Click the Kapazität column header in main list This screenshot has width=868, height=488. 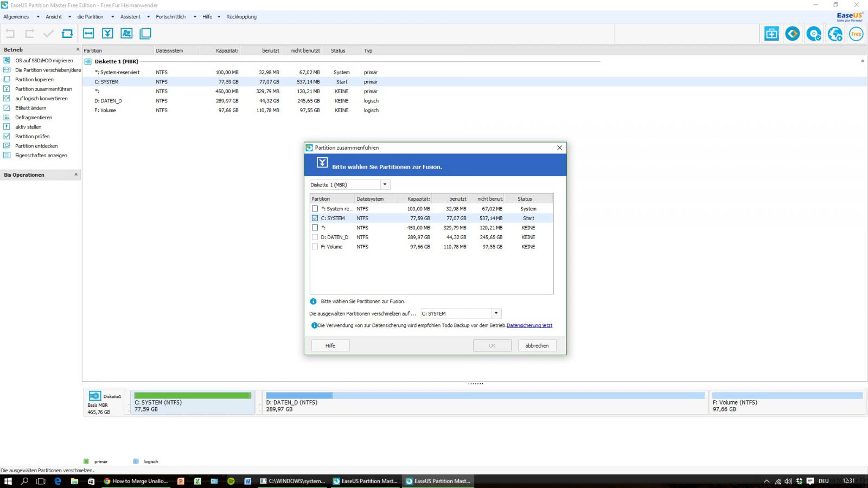(x=227, y=50)
